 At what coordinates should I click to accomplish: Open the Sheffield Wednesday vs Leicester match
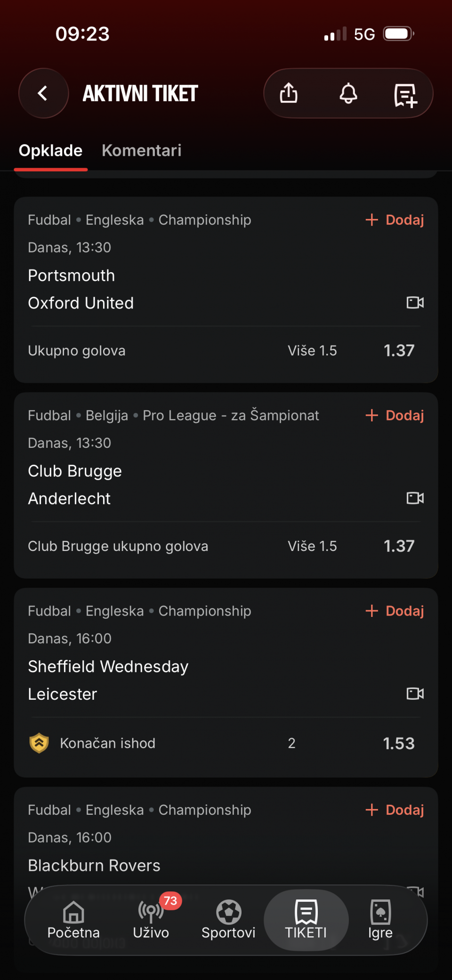click(108, 680)
